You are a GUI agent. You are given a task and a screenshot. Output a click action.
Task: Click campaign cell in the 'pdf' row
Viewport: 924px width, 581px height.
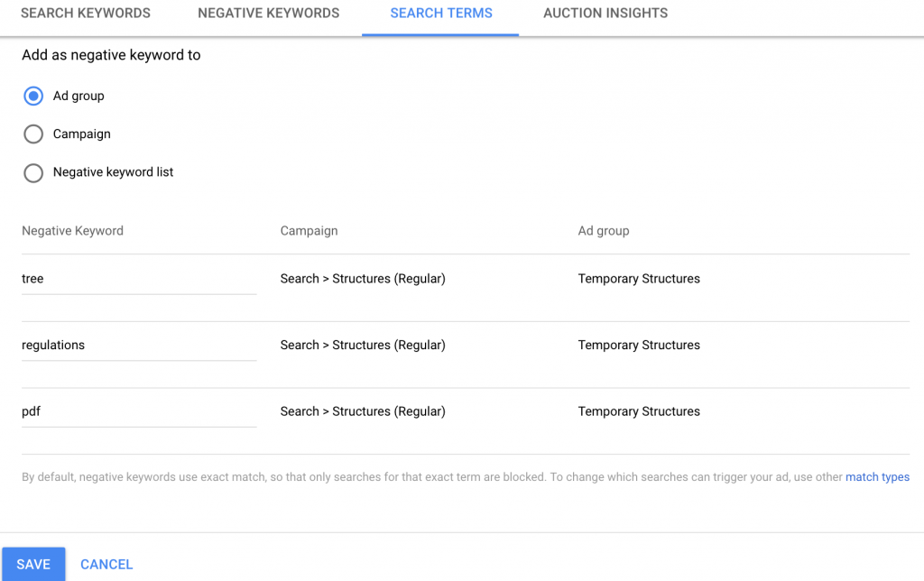pyautogui.click(x=363, y=411)
